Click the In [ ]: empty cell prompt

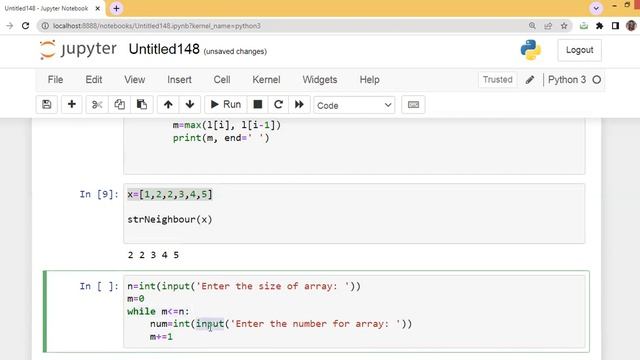[98, 286]
